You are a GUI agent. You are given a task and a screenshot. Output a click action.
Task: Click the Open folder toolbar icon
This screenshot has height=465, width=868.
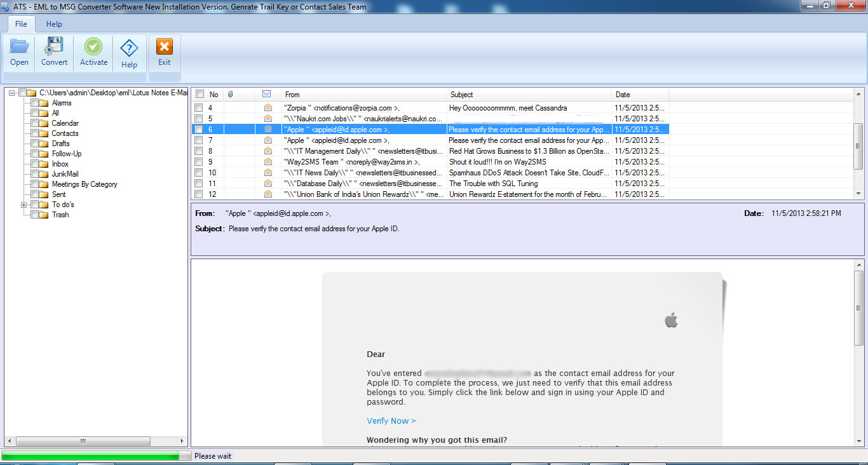tap(18, 51)
